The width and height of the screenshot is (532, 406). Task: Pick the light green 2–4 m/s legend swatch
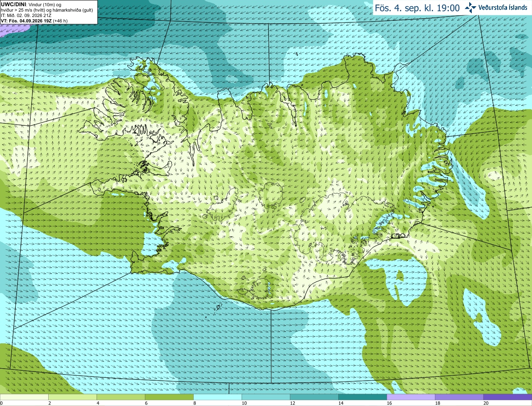point(72,397)
